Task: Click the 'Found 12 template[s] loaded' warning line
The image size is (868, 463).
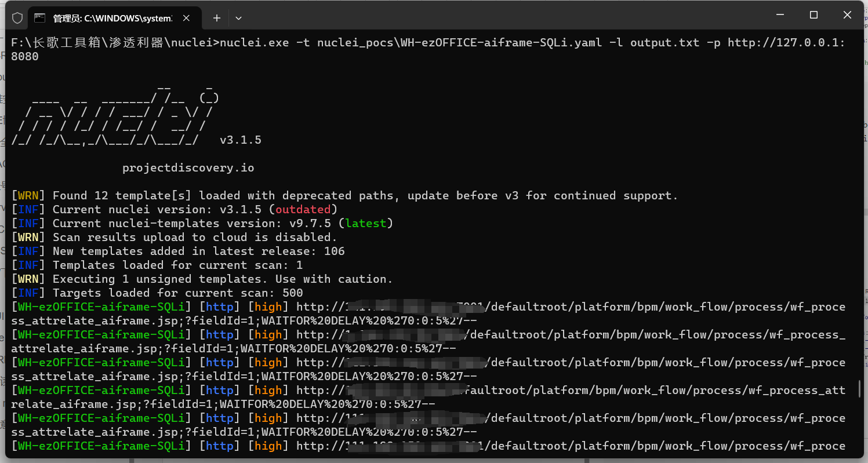Action: point(344,196)
